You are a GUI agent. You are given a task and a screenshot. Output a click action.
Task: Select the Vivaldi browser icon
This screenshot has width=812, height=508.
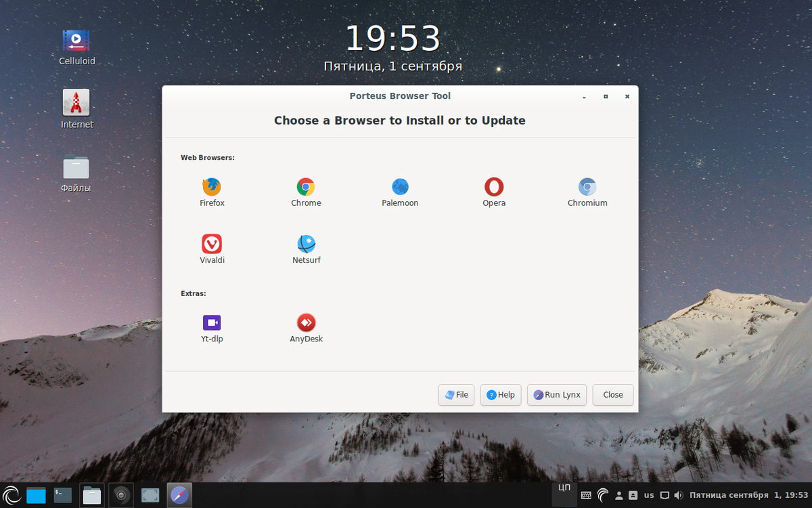[212, 244]
